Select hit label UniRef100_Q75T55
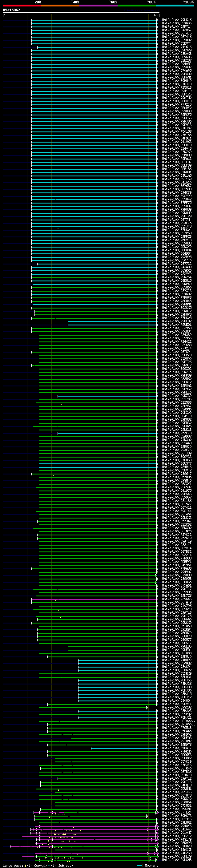 click(x=176, y=135)
